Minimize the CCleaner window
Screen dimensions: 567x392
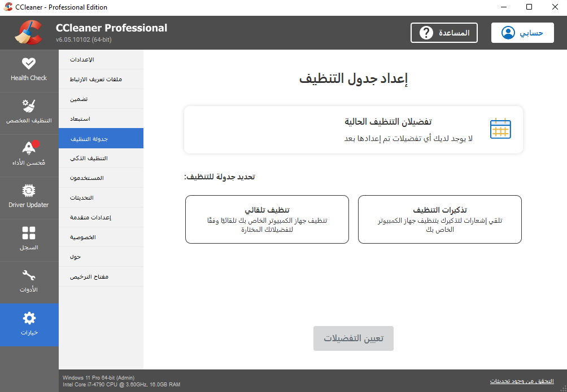503,7
